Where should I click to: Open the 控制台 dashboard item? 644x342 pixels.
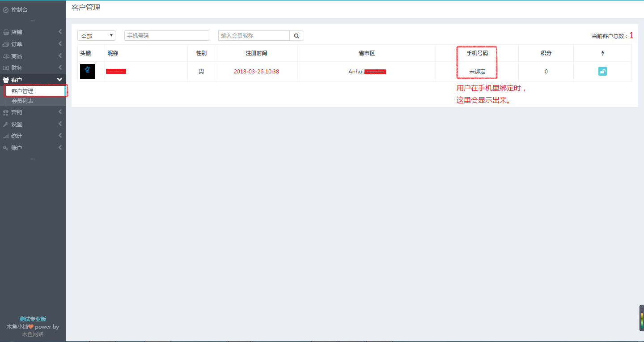(x=19, y=9)
